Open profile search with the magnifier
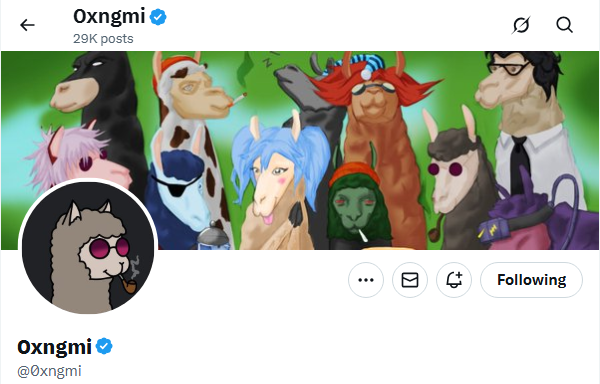Image resolution: width=600 pixels, height=384 pixels. coord(564,25)
